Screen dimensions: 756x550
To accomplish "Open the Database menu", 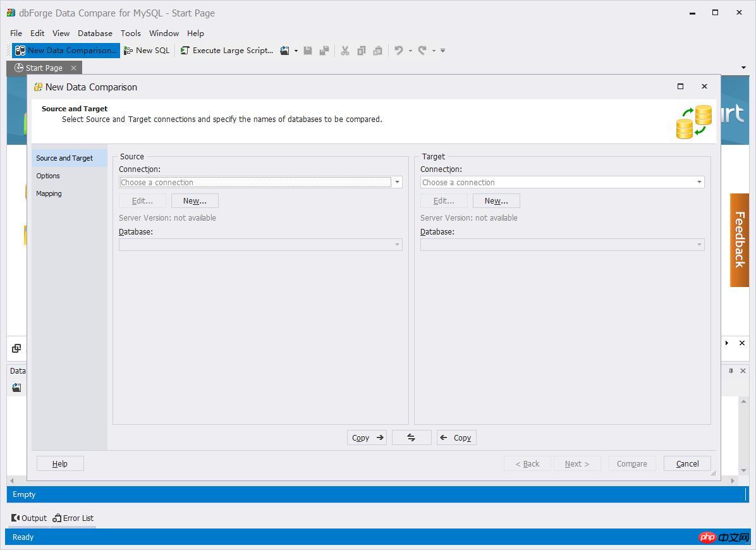I will coord(95,33).
